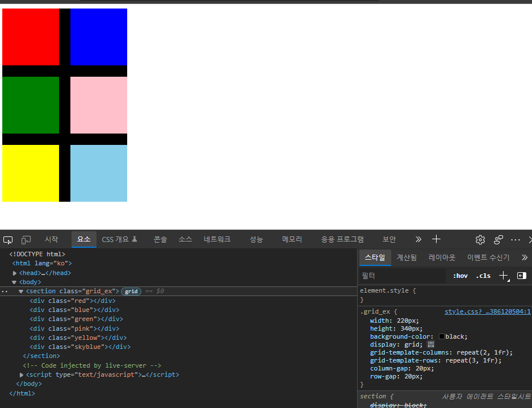Screen dimensions: 532x408
Task: Click the blue grid cell on page
Action: (x=99, y=37)
